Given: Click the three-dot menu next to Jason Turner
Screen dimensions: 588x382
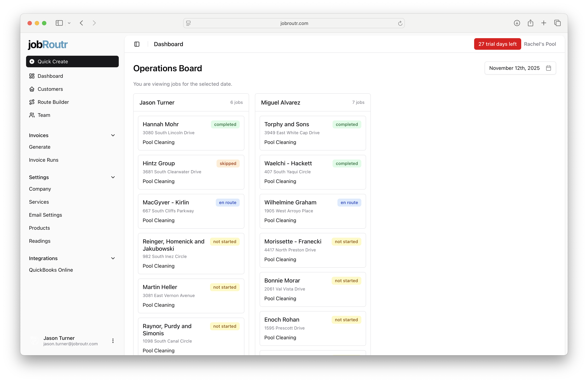Looking at the screenshot, I should [x=113, y=341].
